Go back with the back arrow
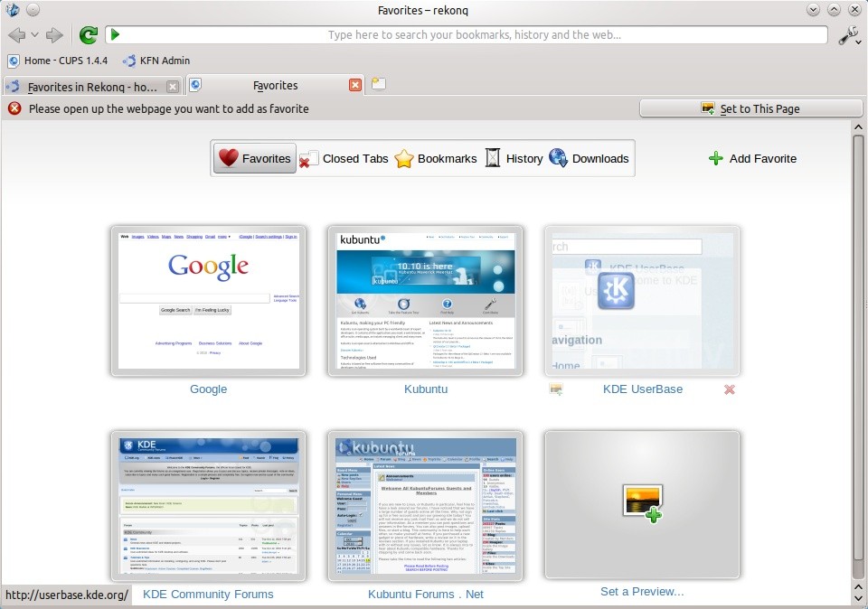This screenshot has width=868, height=609. point(16,35)
